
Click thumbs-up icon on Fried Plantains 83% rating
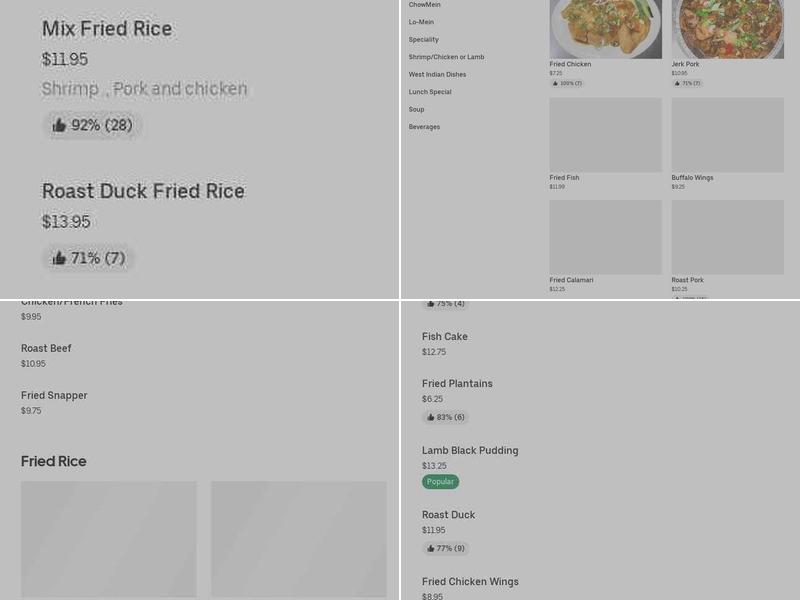(431, 417)
